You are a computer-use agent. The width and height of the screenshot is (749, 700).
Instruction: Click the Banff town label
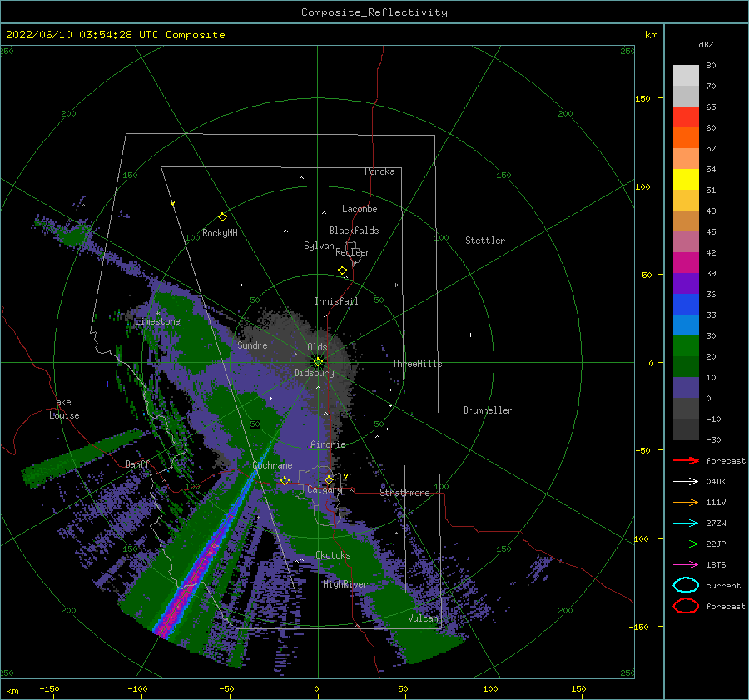coord(137,464)
